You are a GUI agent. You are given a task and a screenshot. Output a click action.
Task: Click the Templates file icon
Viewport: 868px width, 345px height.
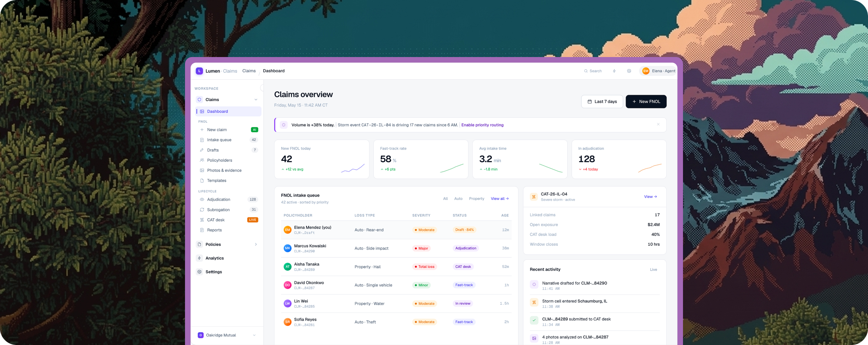click(x=202, y=180)
